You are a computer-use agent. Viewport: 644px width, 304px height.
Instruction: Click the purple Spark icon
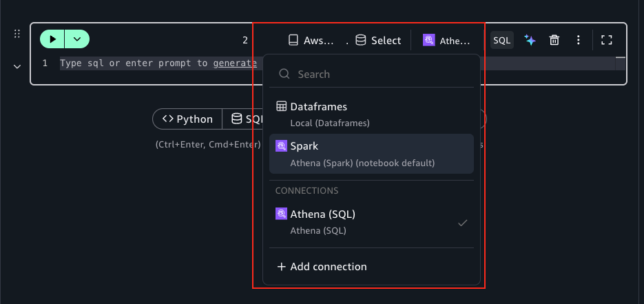click(x=281, y=146)
